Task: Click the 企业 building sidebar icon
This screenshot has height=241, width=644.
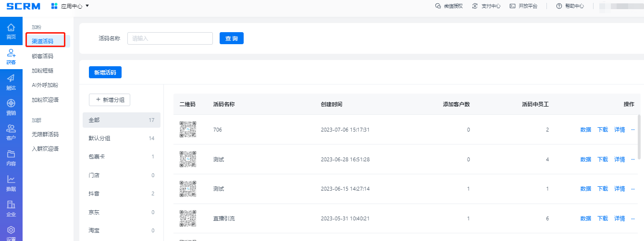Action: click(11, 205)
